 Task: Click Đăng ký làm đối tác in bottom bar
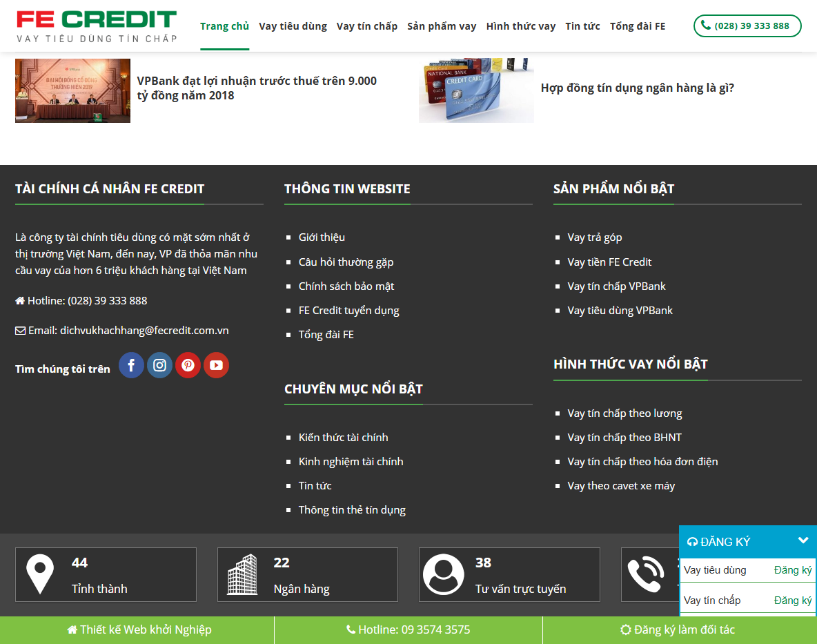click(x=678, y=630)
